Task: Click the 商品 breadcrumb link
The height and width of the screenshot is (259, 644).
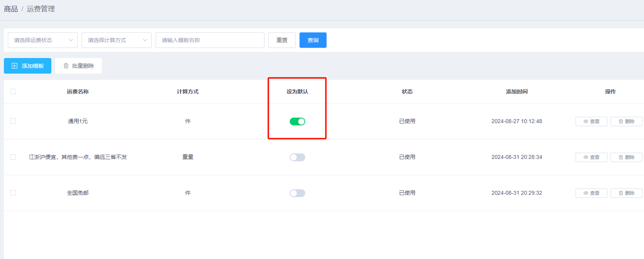Action: click(11, 9)
